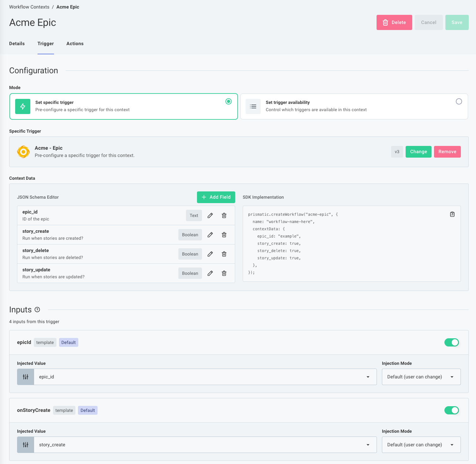The height and width of the screenshot is (464, 476).
Task: Click the 'story_update' field name
Action: coord(36,270)
